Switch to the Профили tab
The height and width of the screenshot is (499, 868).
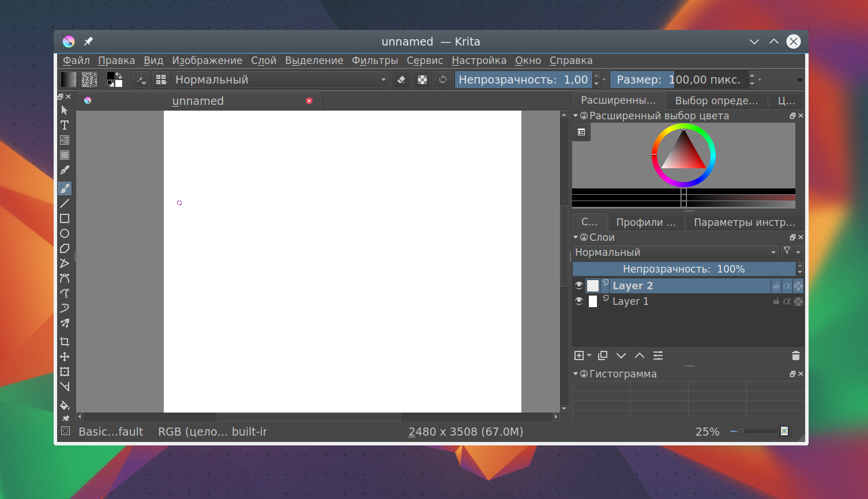pos(646,222)
